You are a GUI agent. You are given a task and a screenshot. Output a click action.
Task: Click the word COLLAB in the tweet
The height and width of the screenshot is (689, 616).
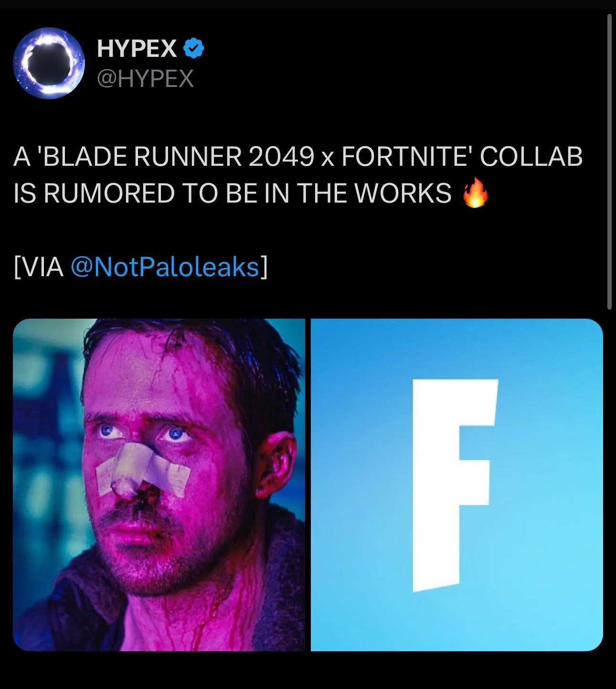pyautogui.click(x=531, y=156)
